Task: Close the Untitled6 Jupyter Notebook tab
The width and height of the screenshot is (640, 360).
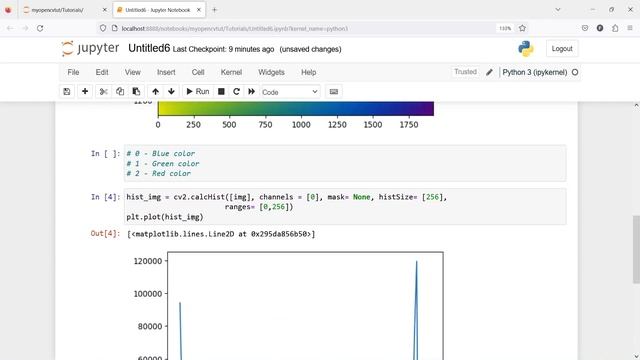Action: coord(199,10)
